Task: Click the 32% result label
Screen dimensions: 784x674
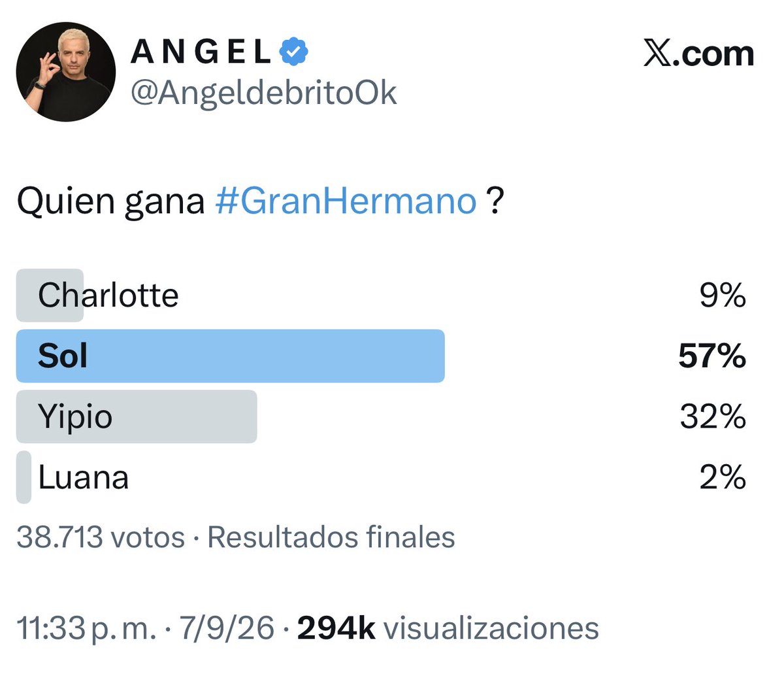Action: pos(713,417)
